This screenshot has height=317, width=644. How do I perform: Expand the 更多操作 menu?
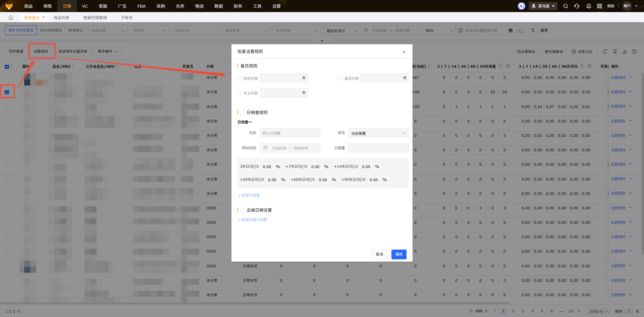tap(108, 51)
